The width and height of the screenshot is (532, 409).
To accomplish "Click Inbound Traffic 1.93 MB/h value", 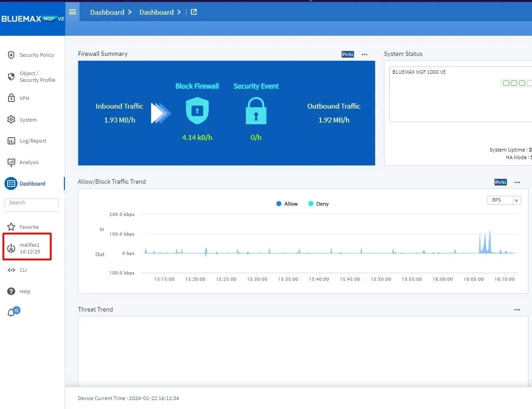I will pyautogui.click(x=120, y=120).
